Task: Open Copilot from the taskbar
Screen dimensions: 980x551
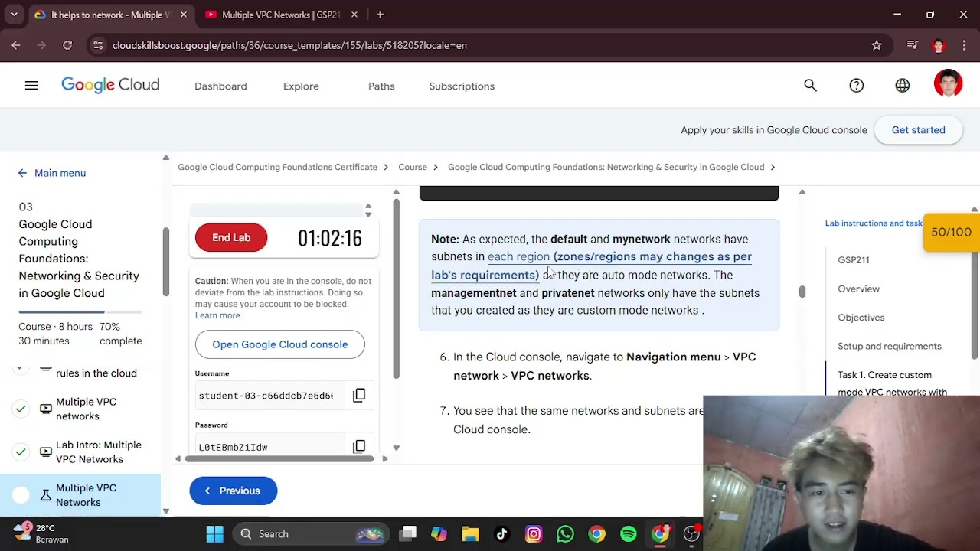Action: pyautogui.click(x=439, y=533)
